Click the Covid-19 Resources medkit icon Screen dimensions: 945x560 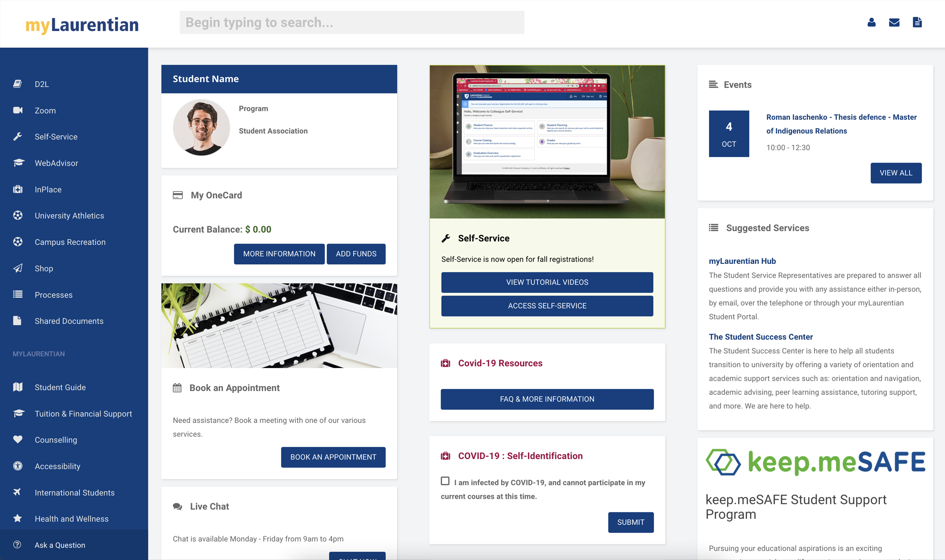[x=445, y=363]
